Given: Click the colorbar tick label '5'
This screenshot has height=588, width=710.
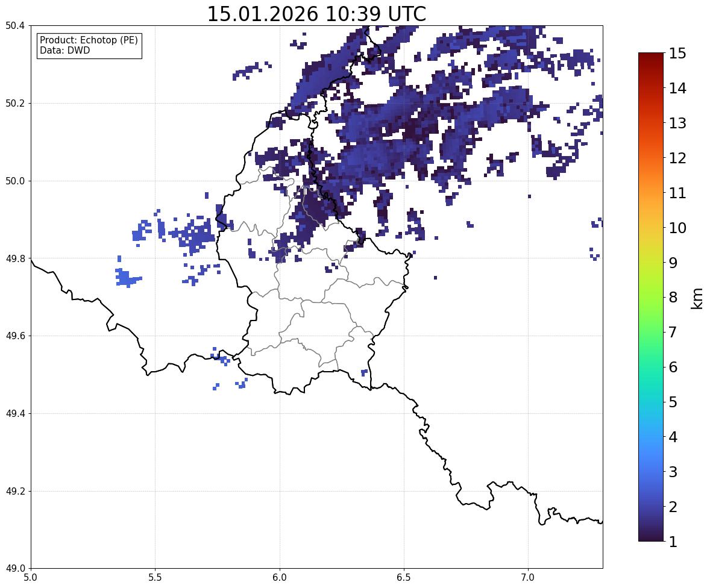Looking at the screenshot, I should pos(673,402).
